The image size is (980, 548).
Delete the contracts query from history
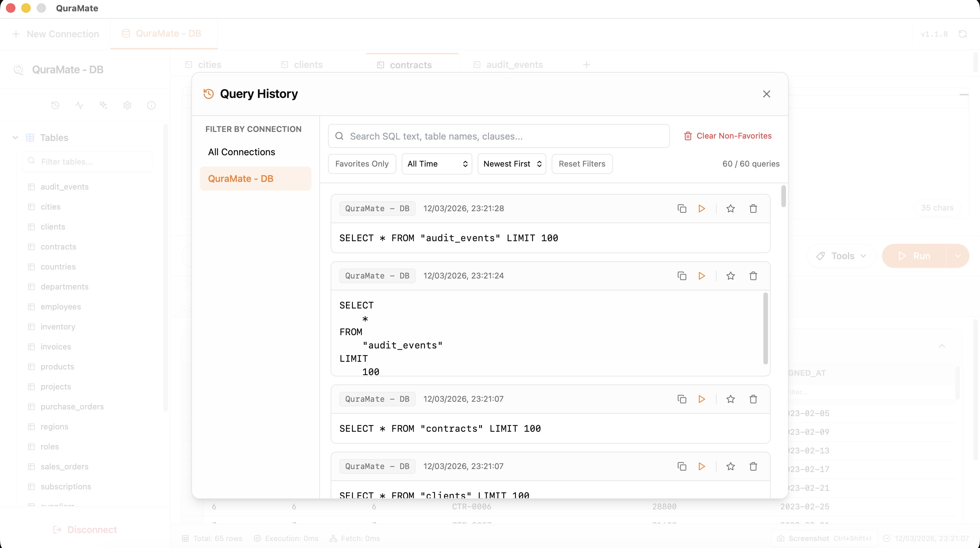(753, 399)
